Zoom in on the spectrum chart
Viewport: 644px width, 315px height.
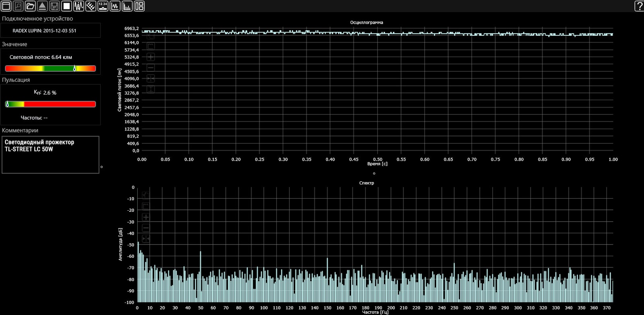(146, 217)
